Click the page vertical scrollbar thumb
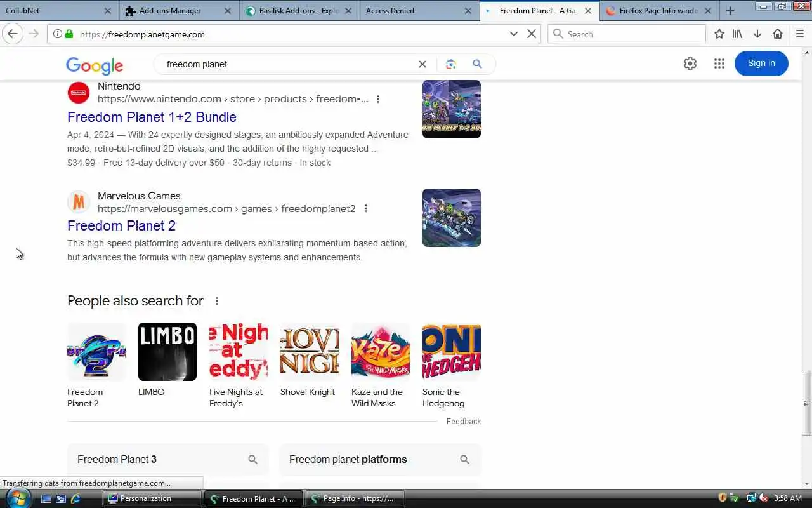 coord(806,403)
